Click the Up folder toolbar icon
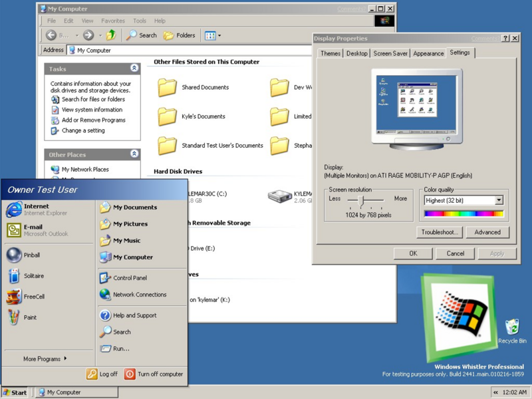The height and width of the screenshot is (399, 532). tap(111, 35)
